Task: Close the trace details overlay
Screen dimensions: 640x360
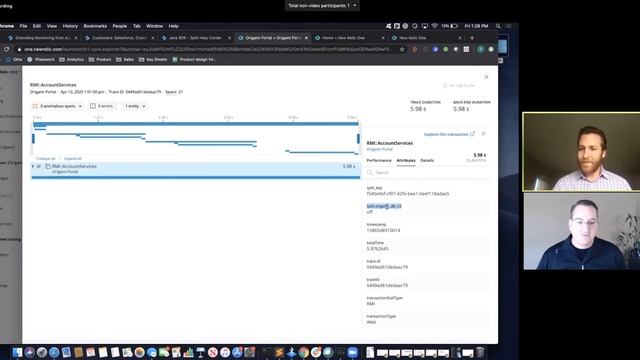Action: 486,77
